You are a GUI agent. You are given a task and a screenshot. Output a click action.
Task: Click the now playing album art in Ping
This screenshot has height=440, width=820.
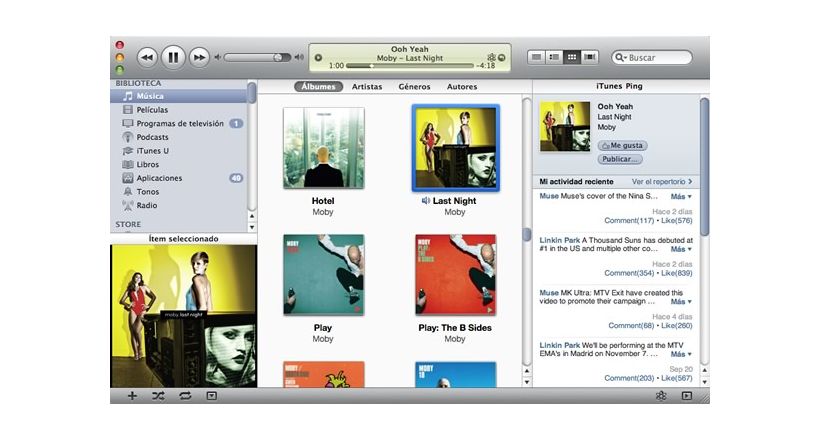(565, 127)
